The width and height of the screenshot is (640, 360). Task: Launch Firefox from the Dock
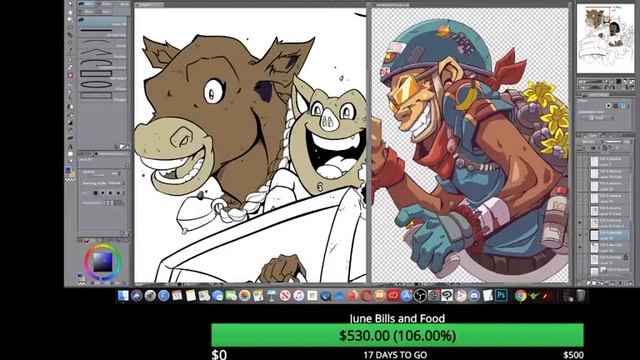353,296
